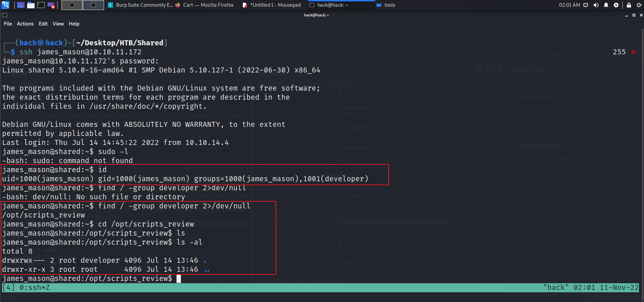Viewport: 644px width, 302px height.
Task: Switch to Cart — Mozilla Firefox window
Action: pyautogui.click(x=205, y=5)
